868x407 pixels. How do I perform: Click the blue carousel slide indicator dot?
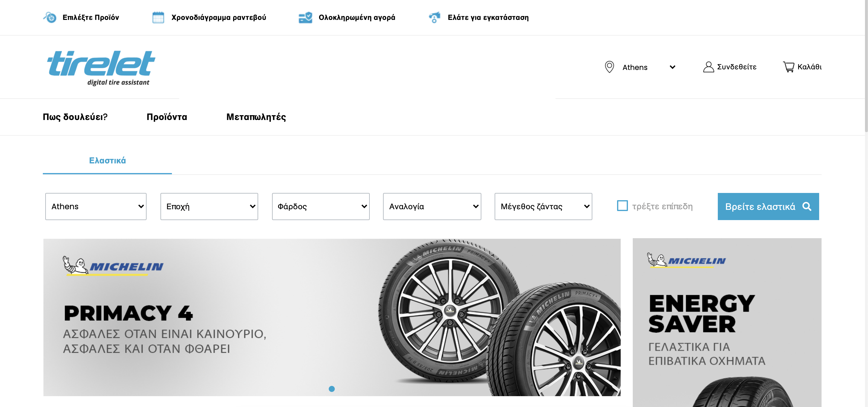(331, 389)
